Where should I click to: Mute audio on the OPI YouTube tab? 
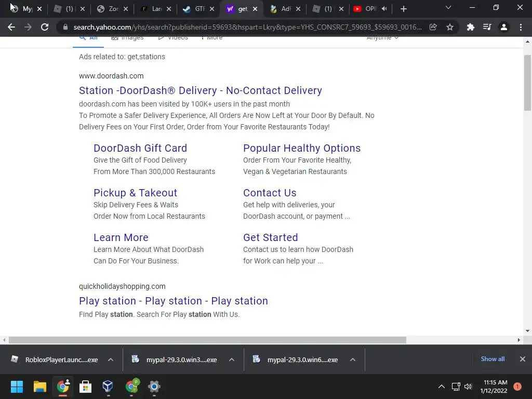pos(384,9)
